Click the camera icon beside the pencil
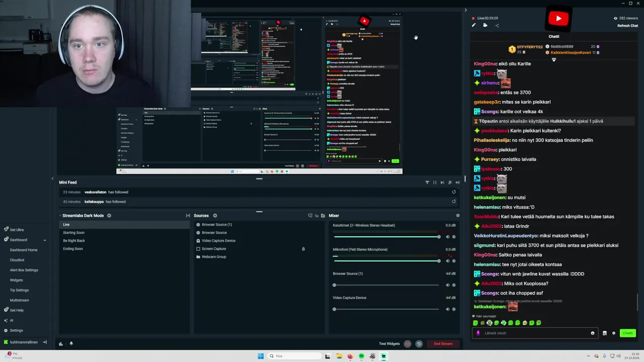The width and height of the screenshot is (644, 362). coord(485,25)
